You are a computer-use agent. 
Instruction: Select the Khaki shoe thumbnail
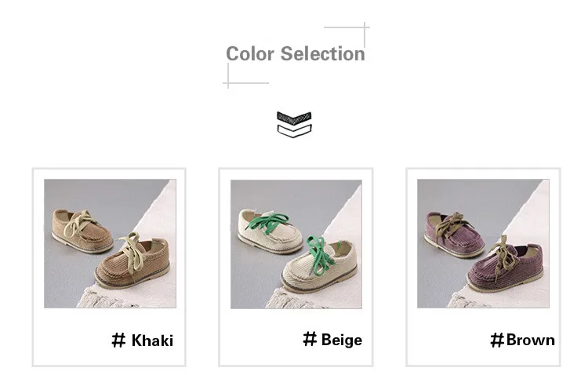coord(110,244)
